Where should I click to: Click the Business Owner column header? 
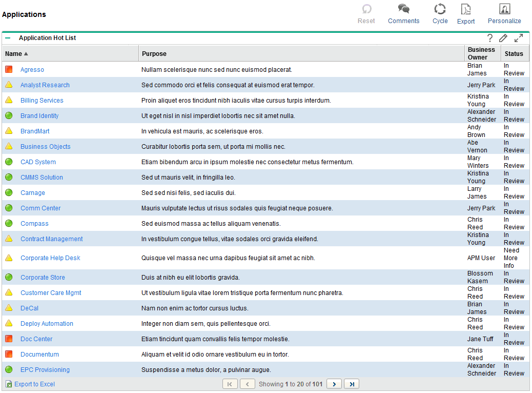[x=481, y=53]
